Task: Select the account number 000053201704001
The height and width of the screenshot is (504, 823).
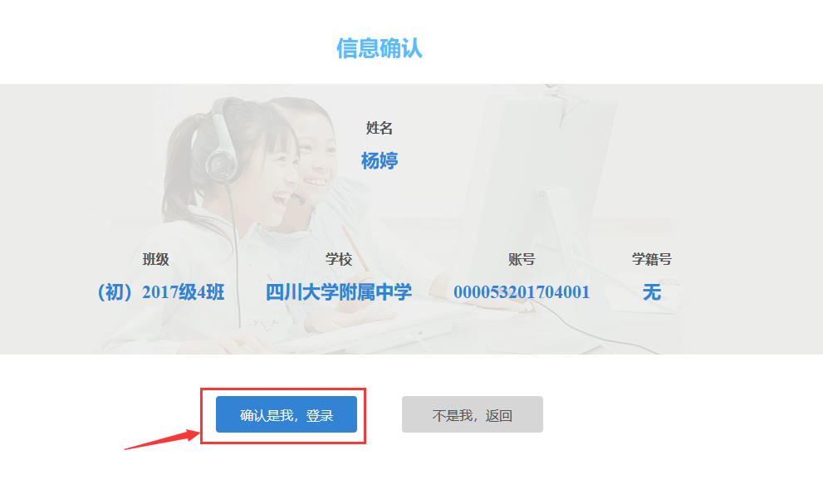Action: pyautogui.click(x=522, y=292)
